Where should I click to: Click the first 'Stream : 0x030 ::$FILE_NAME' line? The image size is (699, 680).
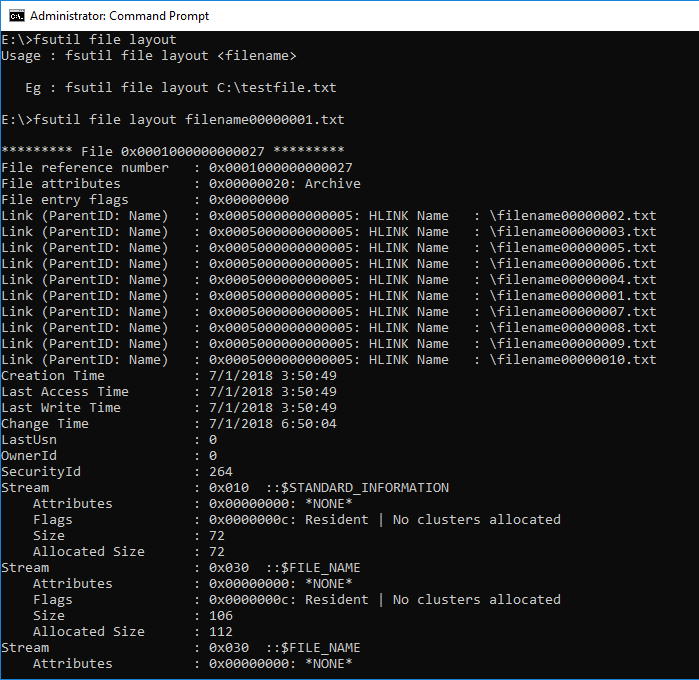(x=181, y=568)
